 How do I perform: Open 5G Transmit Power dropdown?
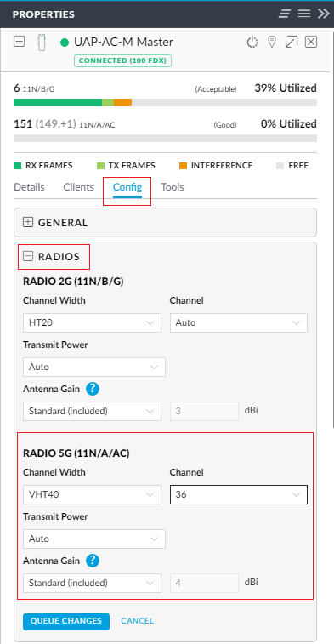coord(94,539)
